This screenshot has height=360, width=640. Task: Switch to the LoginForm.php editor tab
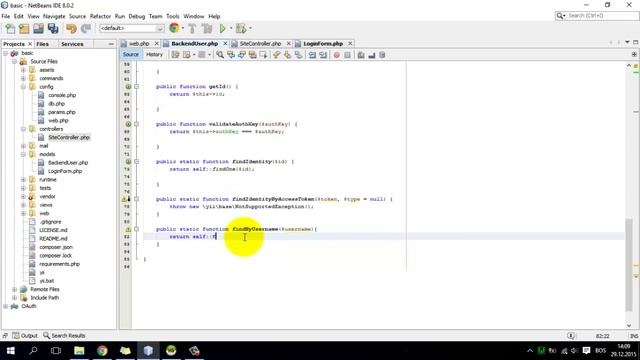[322, 43]
